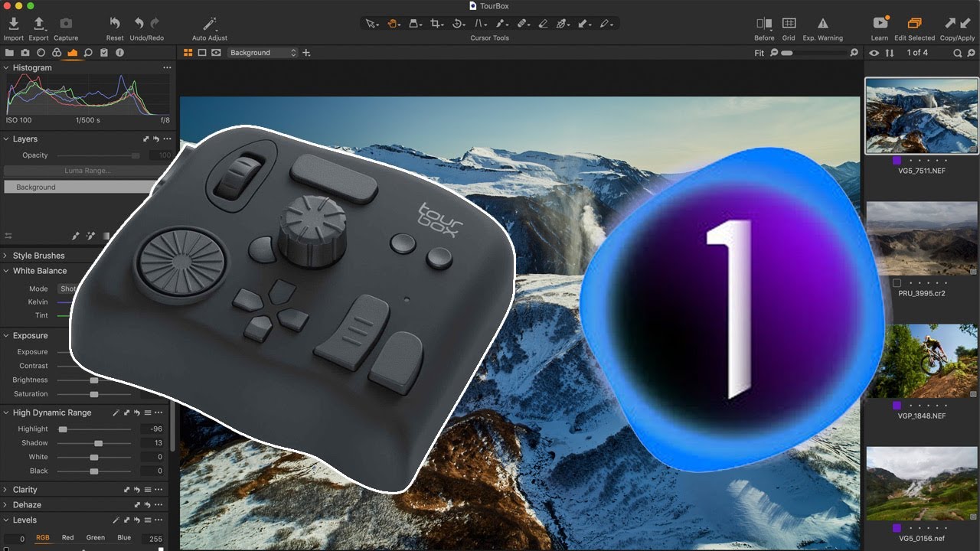Switch viewer to multi-view grid mode
Image resolution: width=980 pixels, height=551 pixels.
pos(188,53)
